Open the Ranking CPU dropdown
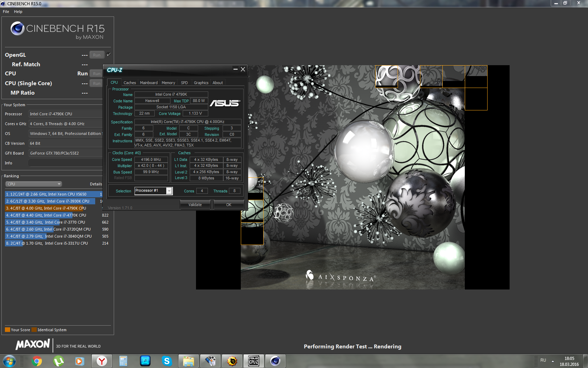 [x=34, y=184]
